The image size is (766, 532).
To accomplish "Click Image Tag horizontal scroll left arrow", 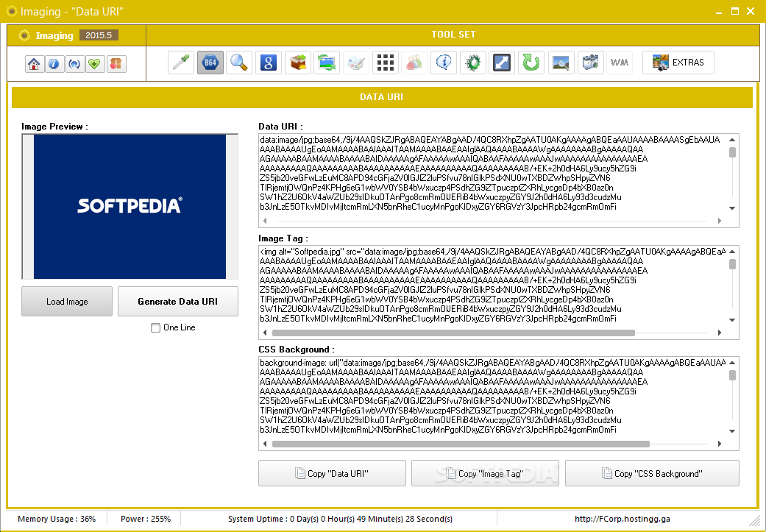I will (x=265, y=333).
